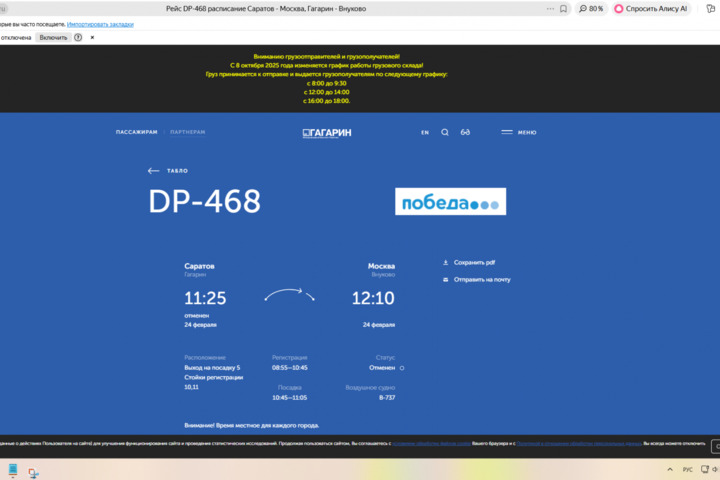Viewport: 720px width, 480px height.
Task: Click Спросить Алису AI button
Action: [651, 8]
